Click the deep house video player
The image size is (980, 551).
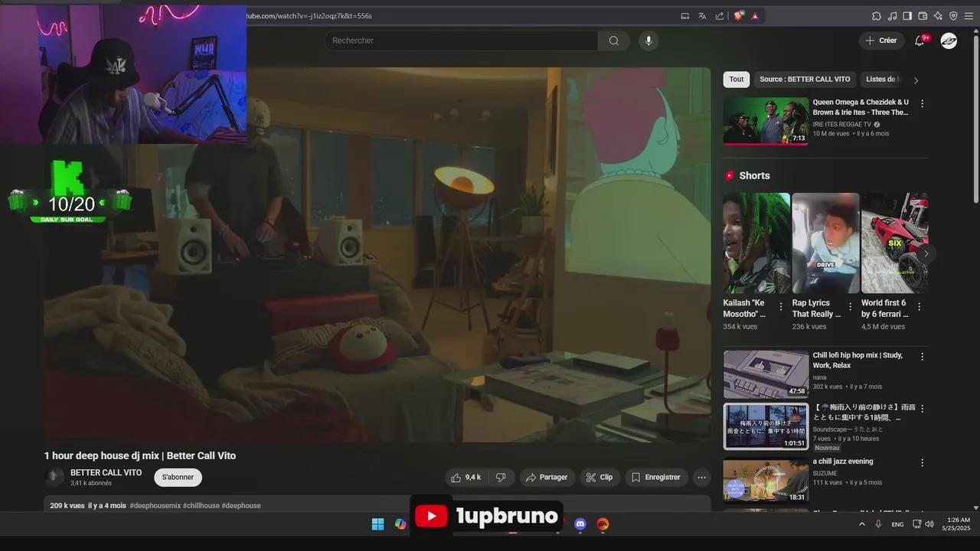377,254
